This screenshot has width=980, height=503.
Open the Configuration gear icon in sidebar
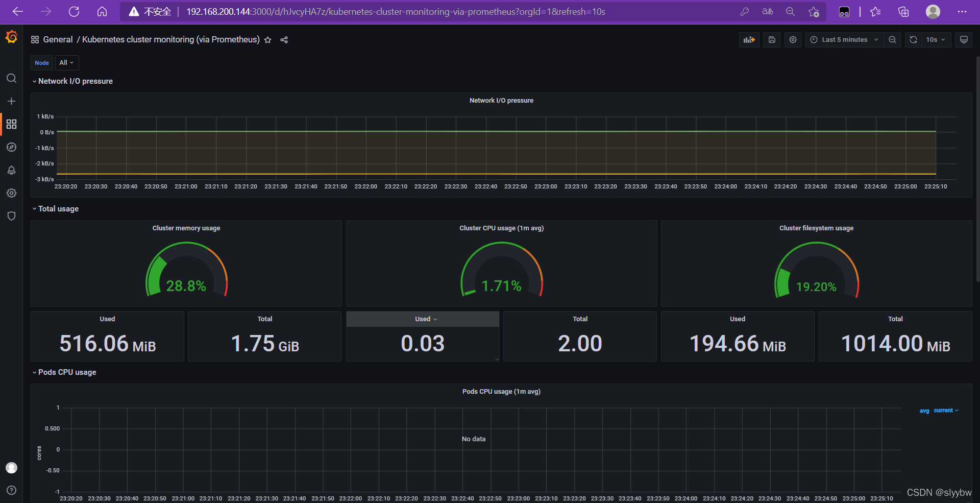point(11,193)
